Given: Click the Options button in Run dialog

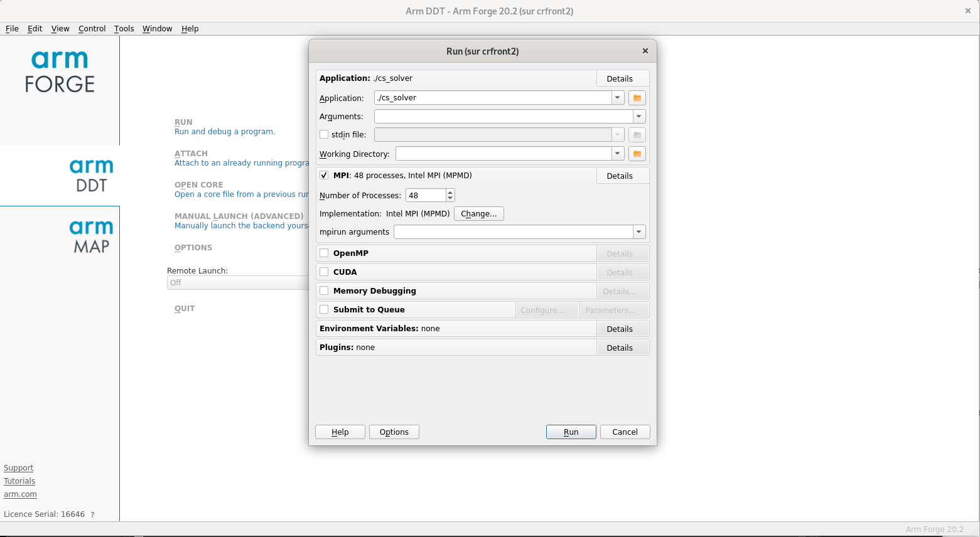Looking at the screenshot, I should coord(394,432).
